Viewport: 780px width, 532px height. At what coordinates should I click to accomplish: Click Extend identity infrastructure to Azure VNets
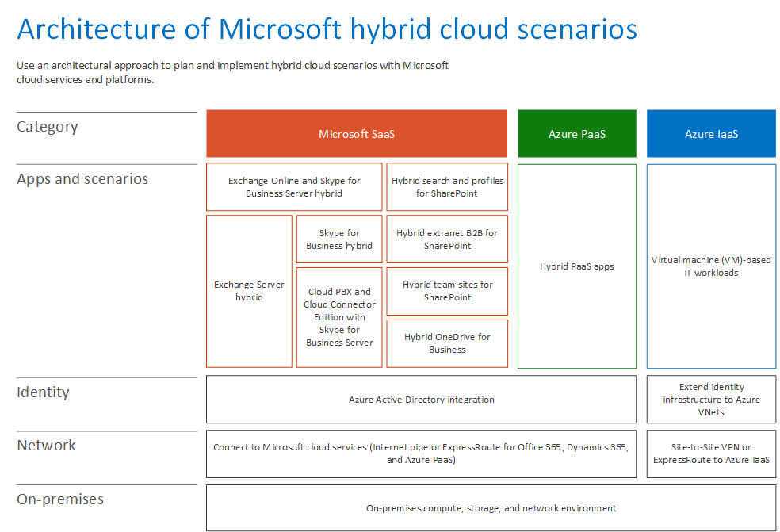point(711,400)
